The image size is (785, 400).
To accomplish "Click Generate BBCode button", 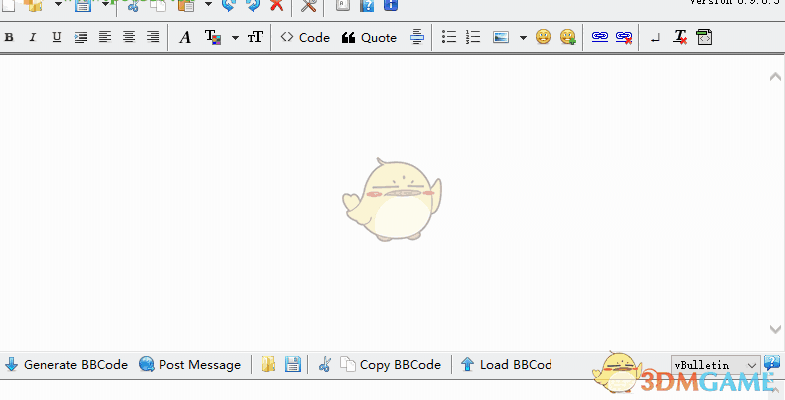I will (x=66, y=365).
